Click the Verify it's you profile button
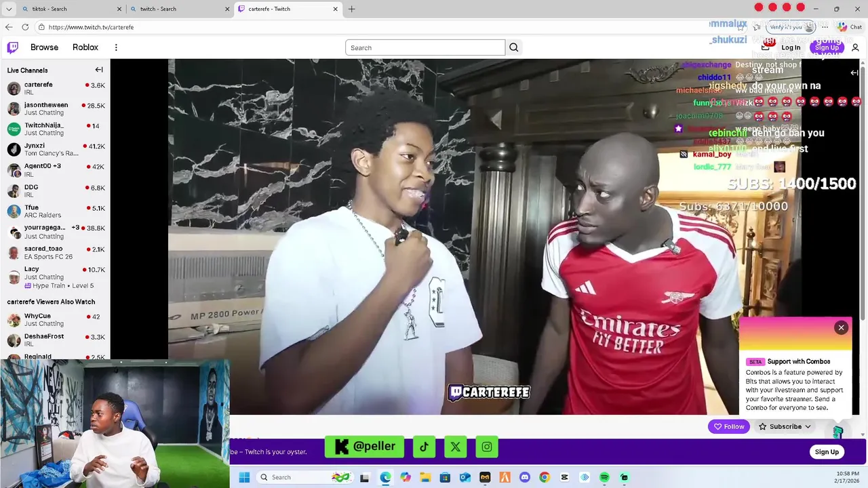Image resolution: width=868 pixels, height=488 pixels. point(791,27)
